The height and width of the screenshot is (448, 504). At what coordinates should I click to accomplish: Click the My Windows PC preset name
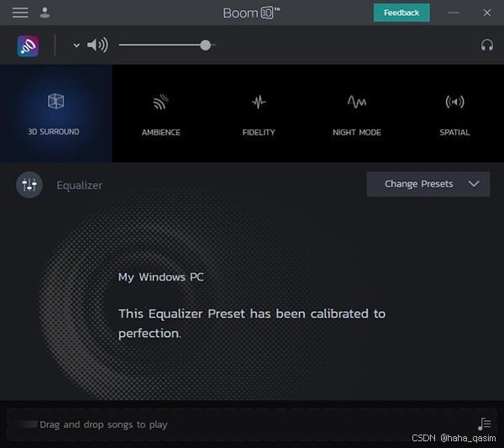[x=161, y=277]
